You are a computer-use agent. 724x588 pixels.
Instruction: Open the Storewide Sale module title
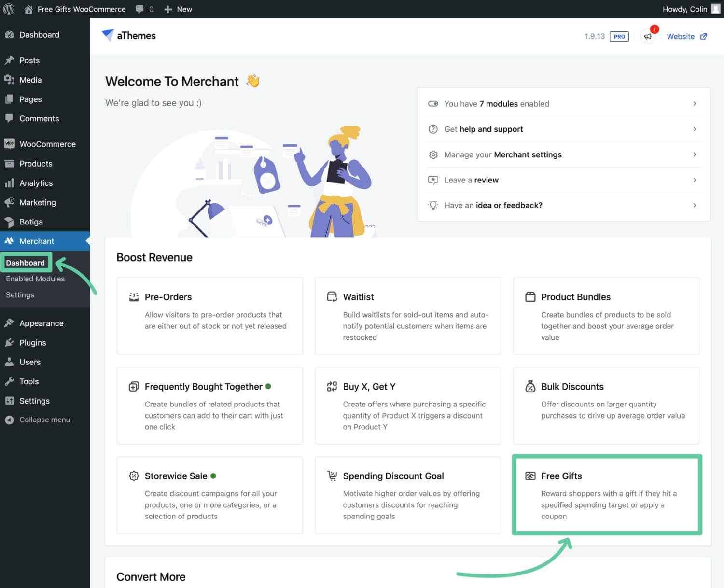pyautogui.click(x=176, y=476)
